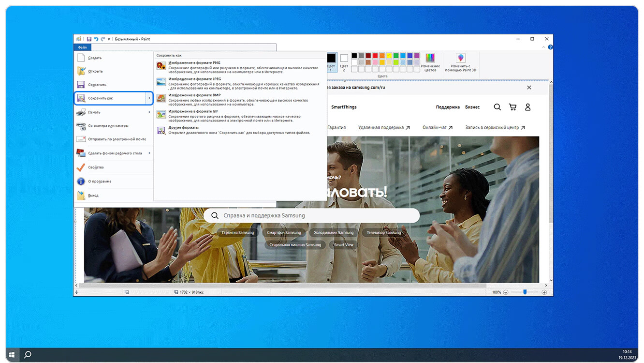Image resolution: width=644 pixels, height=363 pixels.
Task: Click the zoom in plus button
Action: pyautogui.click(x=544, y=292)
